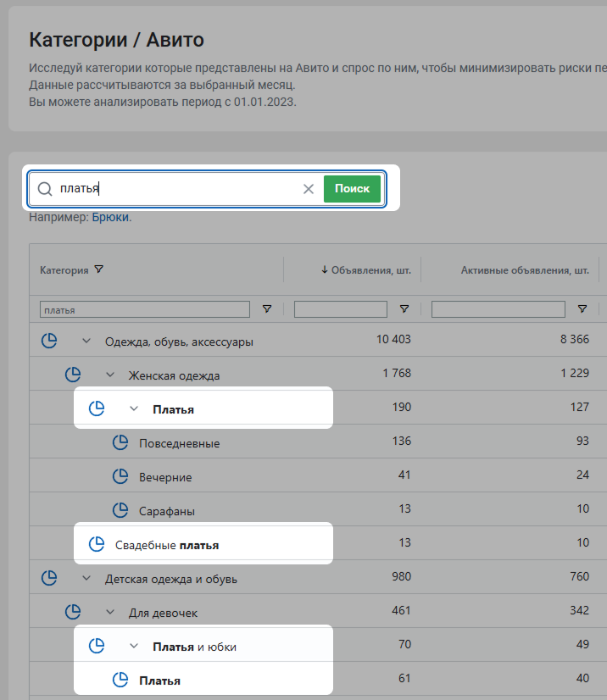
Task: Open chart icon for Платья и юбки
Action: point(97,646)
